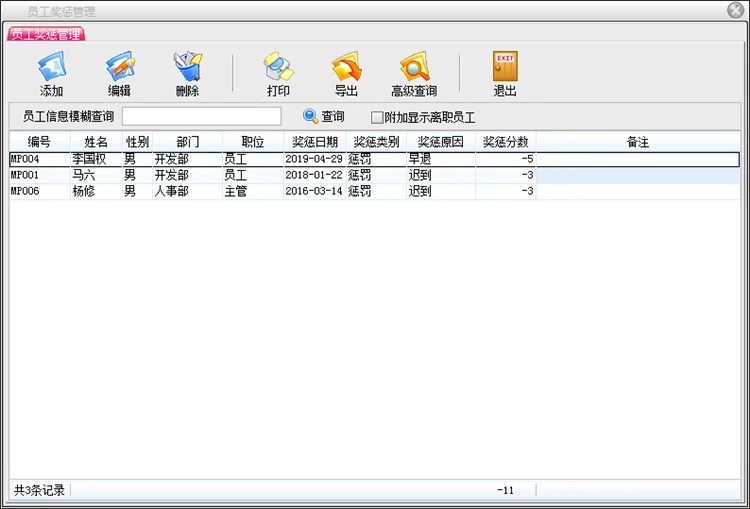Click the 奖惩原因 column header
Viewport: 750px width, 509px height.
(441, 142)
